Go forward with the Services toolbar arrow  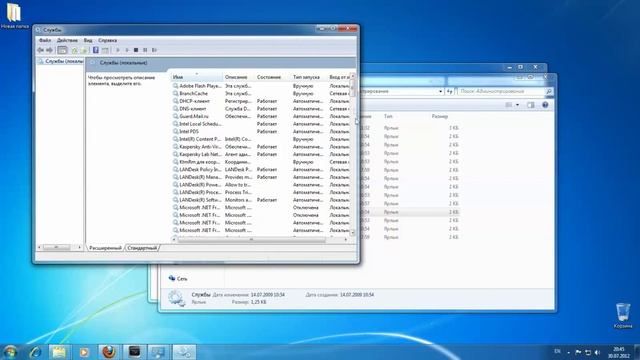49,50
